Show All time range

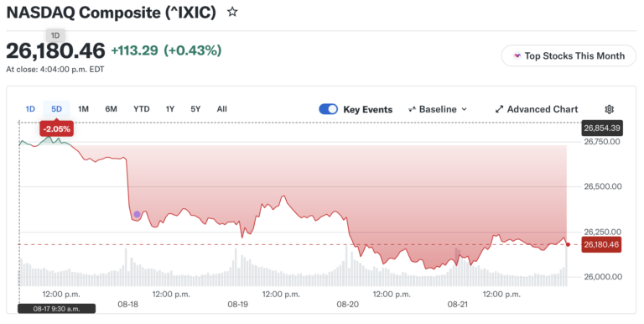pyautogui.click(x=221, y=109)
